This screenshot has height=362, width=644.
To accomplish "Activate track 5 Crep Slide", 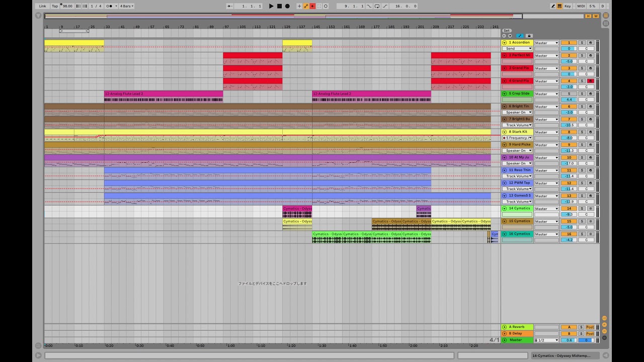I will coord(569,94).
